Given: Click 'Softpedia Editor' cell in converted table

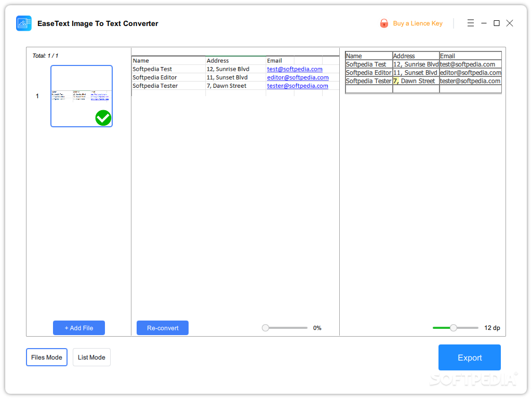Looking at the screenshot, I should pos(369,73).
